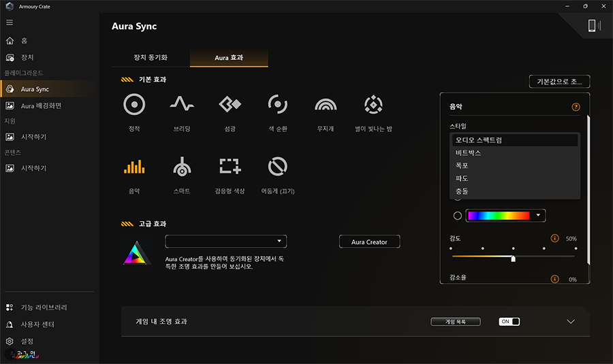Image resolution: width=613 pixels, height=364 pixels.
Task: Choose 오디오 스펙트럼 from style list
Action: [x=515, y=140]
